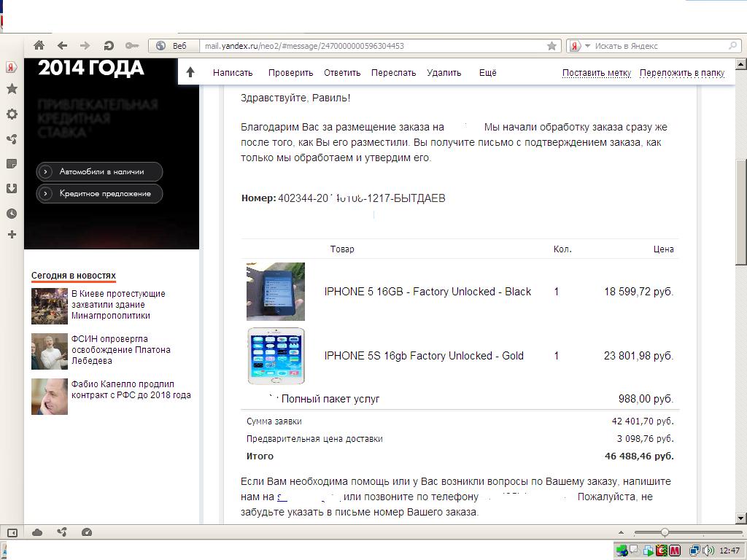Screen dimensions: 747x560
Task: Toggle sidebar panel in status bar
Action: coord(12,532)
